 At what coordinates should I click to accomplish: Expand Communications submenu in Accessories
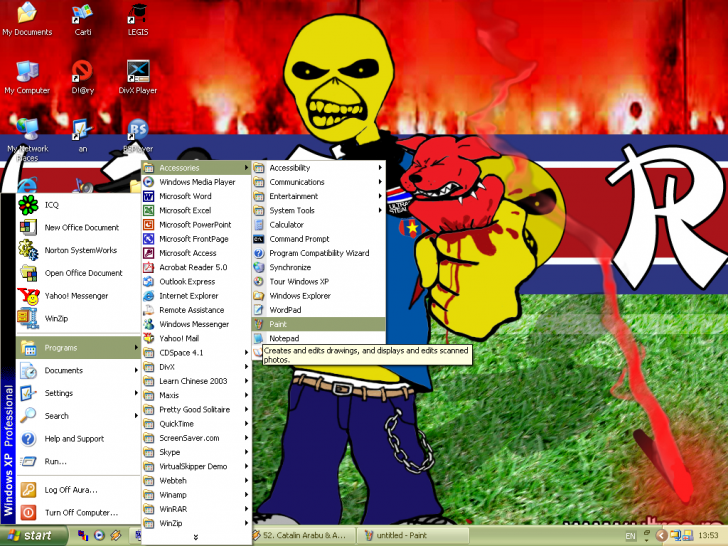tap(318, 182)
